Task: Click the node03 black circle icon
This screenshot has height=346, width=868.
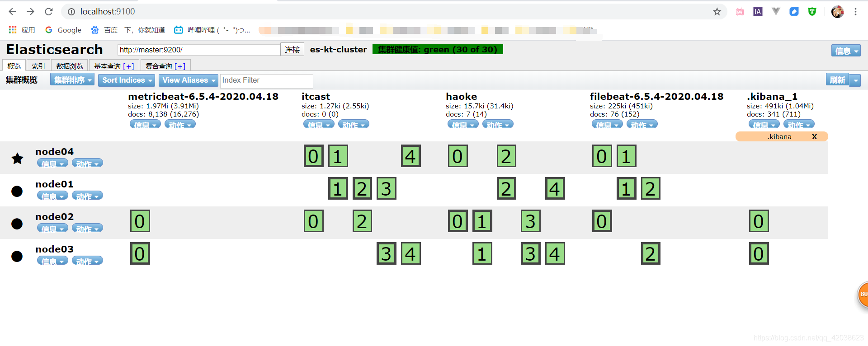Action: coord(17,256)
